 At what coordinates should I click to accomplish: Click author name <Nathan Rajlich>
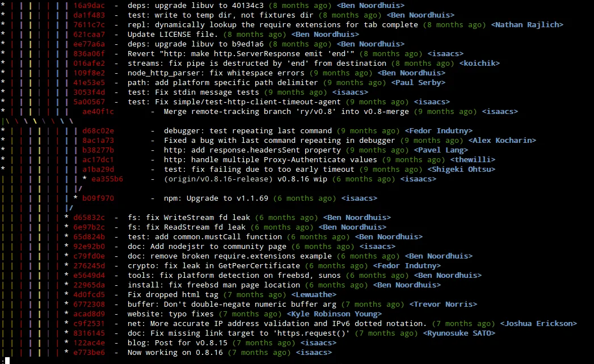(x=527, y=25)
